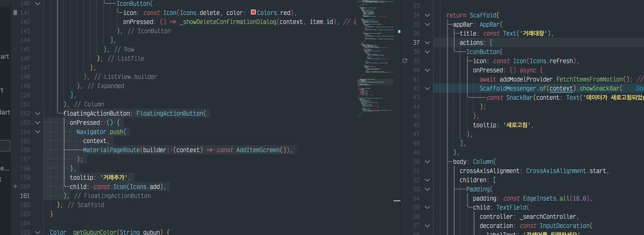644x235 pixels.
Task: Click CrossAxisAlignment.start on line 51
Action: click(x=566, y=171)
